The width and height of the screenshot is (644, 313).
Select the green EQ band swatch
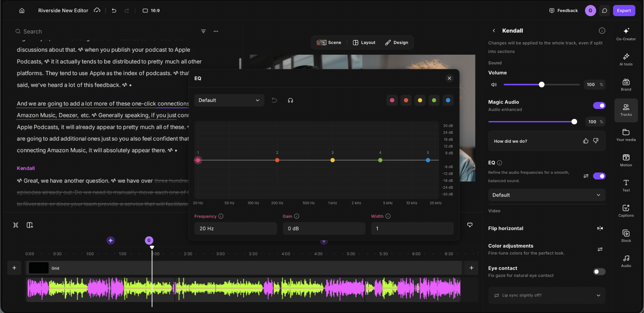(x=434, y=100)
